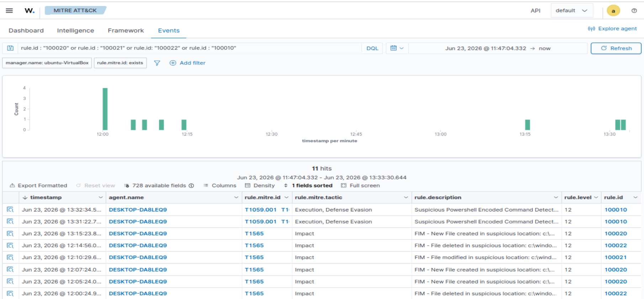Screen dimensions: 644x299
Task: Click the start date Jun 23, 2026 11:47:04
Action: point(485,48)
